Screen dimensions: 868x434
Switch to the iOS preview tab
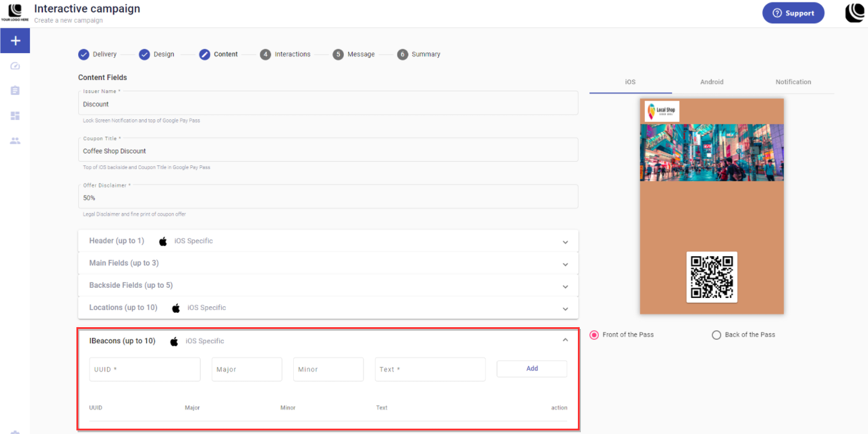pyautogui.click(x=630, y=82)
